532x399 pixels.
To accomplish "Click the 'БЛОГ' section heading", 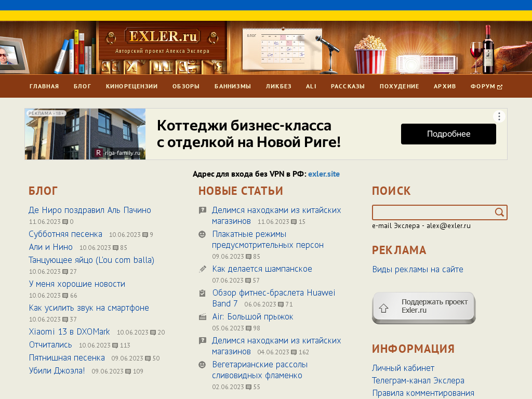I will click(x=43, y=191).
